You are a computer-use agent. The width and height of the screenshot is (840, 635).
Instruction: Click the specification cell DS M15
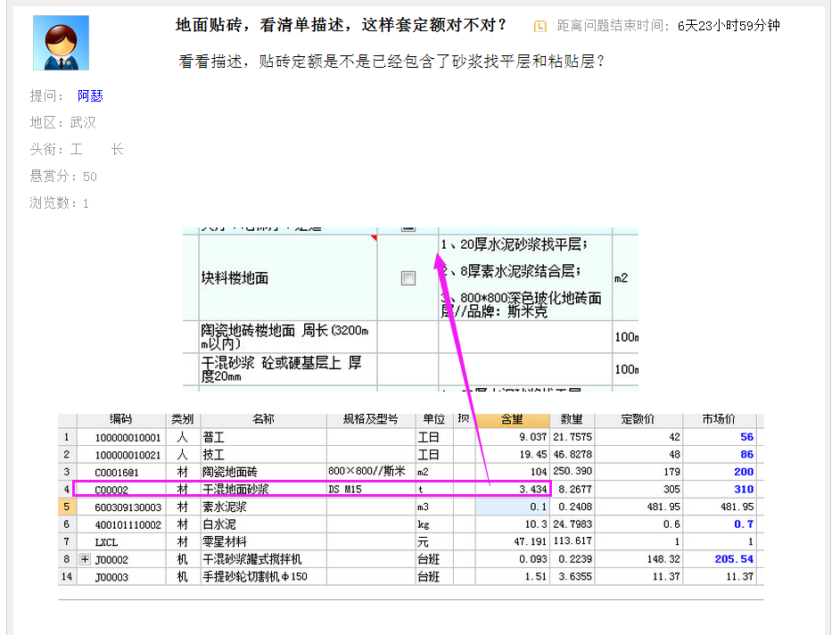tap(371, 490)
